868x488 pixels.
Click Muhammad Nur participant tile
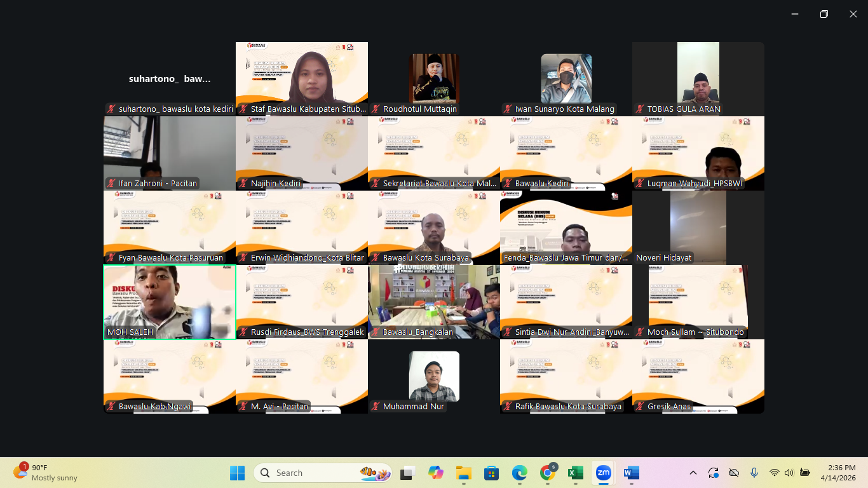434,376
